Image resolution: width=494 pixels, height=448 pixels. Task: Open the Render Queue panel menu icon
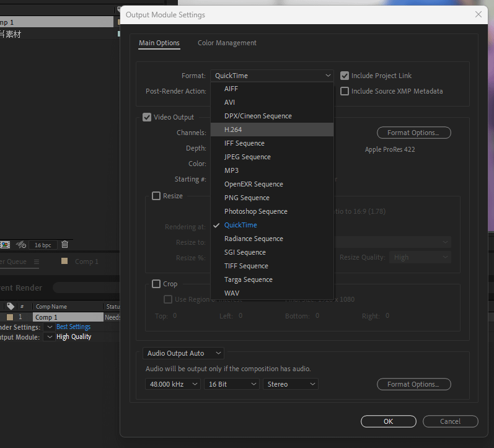[x=36, y=262]
